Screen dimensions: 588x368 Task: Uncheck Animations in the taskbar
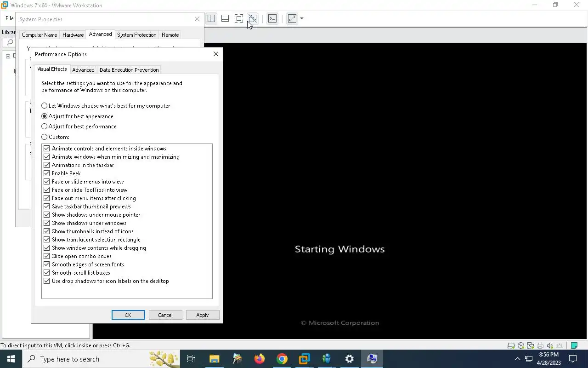point(46,165)
